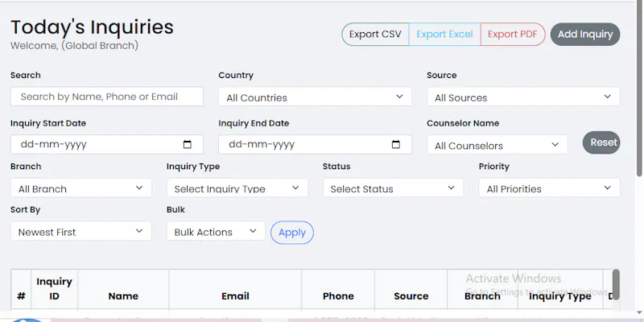Expand the All Branch dropdown

[x=81, y=188]
